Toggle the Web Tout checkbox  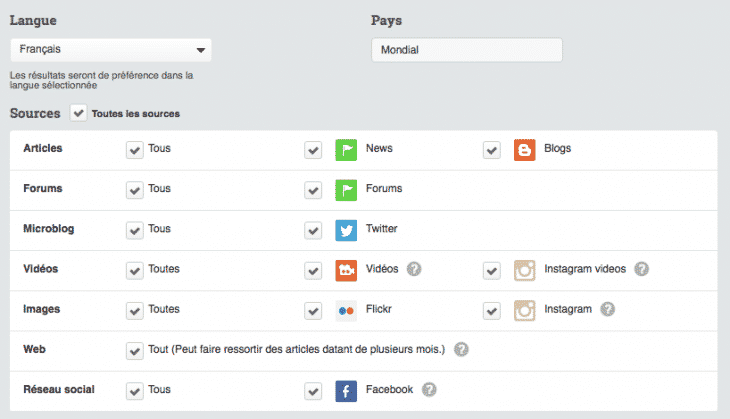pyautogui.click(x=134, y=350)
